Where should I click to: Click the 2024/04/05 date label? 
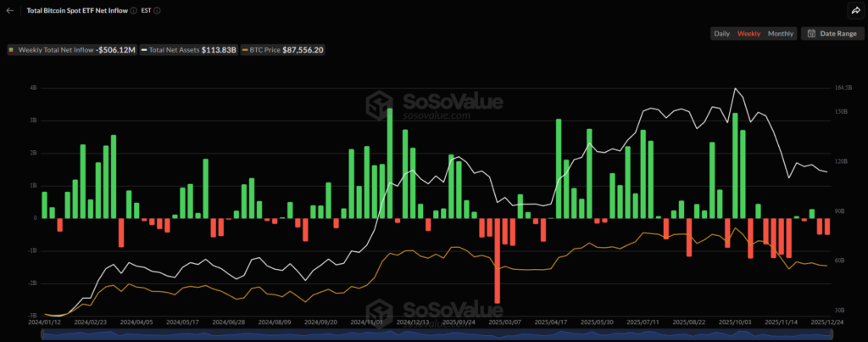coord(135,322)
